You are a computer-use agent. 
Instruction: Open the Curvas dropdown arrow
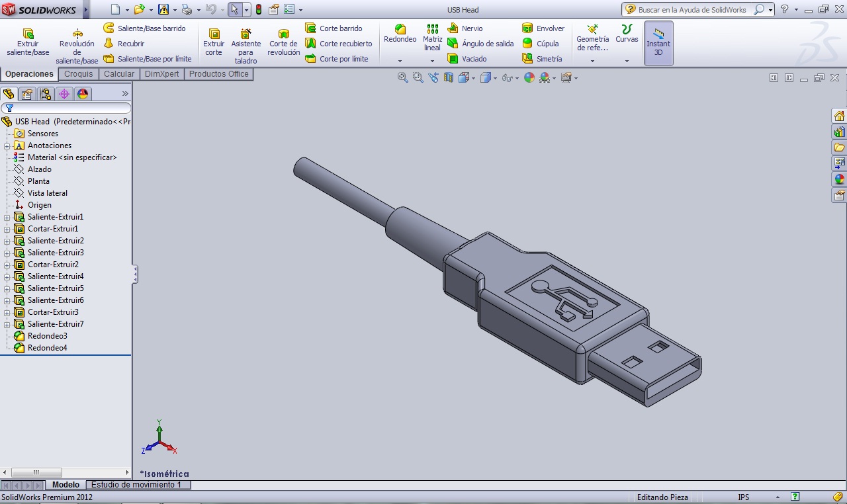click(x=627, y=61)
